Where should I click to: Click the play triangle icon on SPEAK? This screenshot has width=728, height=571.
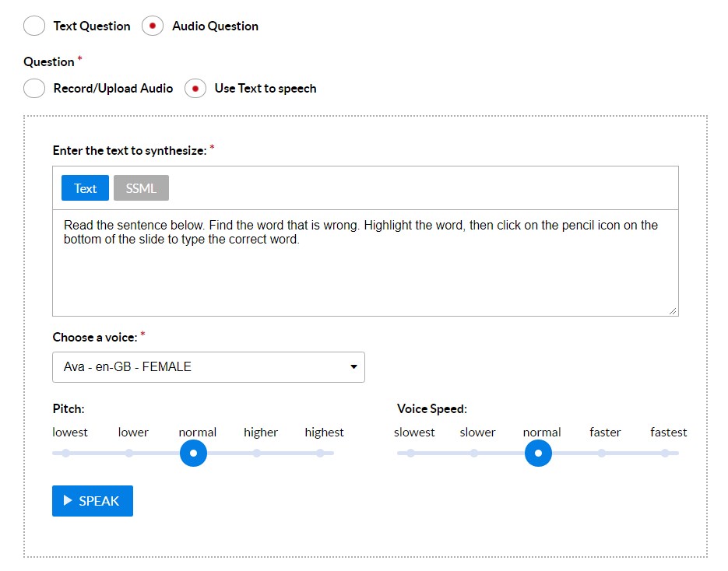pos(68,501)
